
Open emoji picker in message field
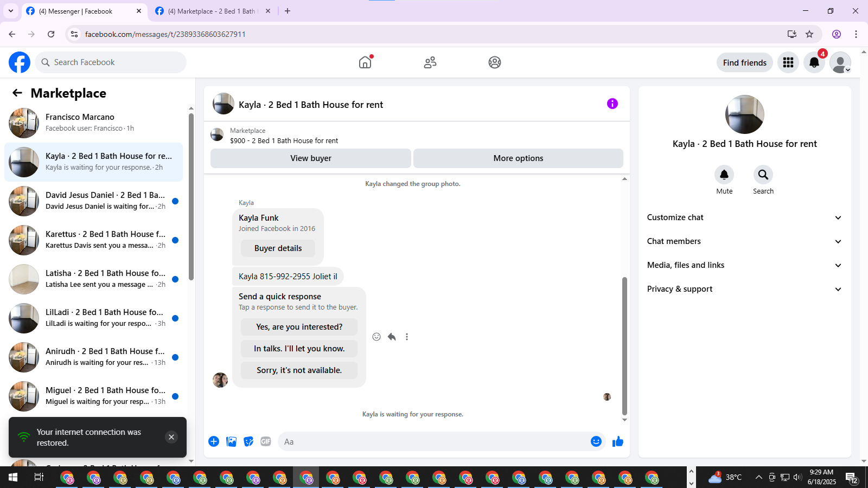tap(596, 441)
